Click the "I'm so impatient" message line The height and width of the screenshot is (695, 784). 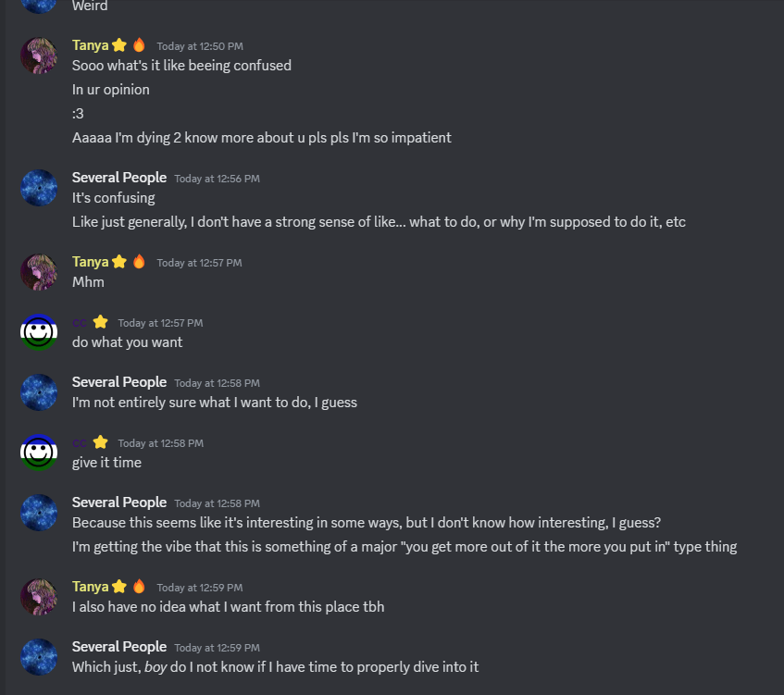coord(262,138)
